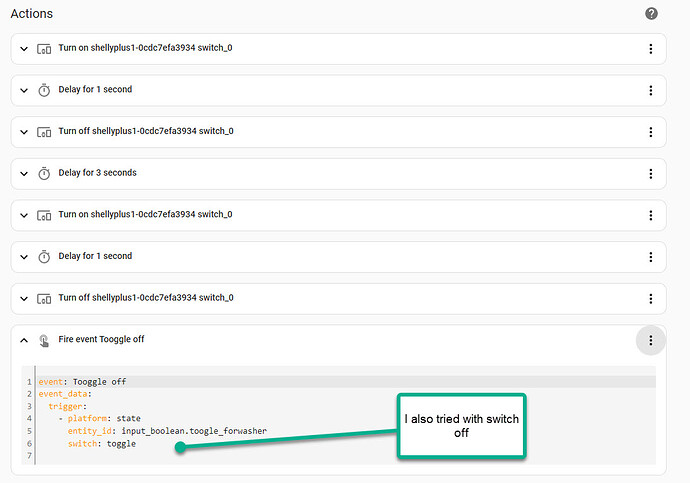Click device icon of first 'Turn on' action

tap(44, 49)
